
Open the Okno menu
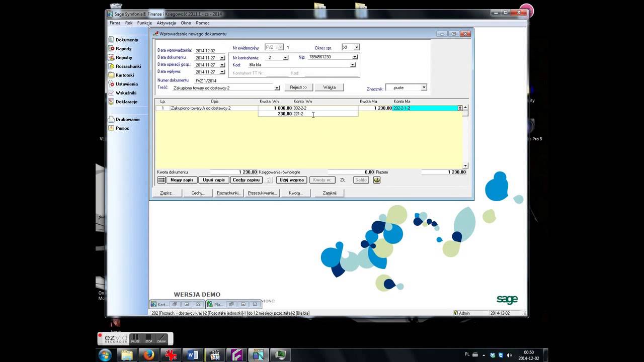coord(186,23)
